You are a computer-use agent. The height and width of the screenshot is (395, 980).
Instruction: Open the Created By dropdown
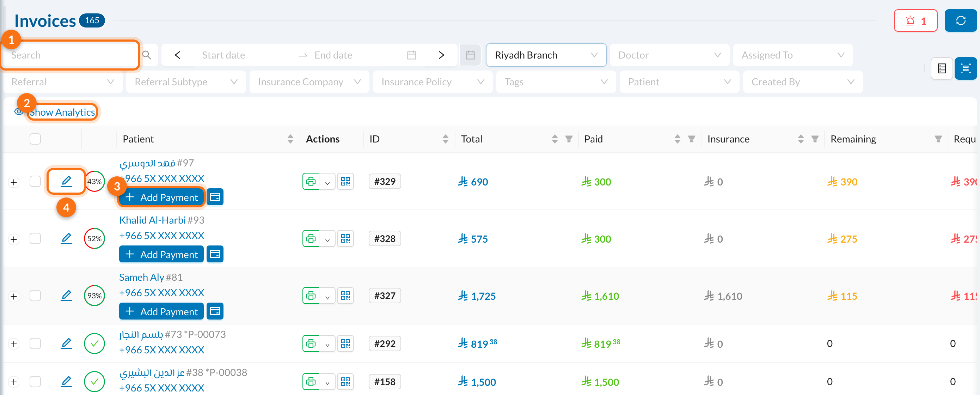[x=802, y=82]
